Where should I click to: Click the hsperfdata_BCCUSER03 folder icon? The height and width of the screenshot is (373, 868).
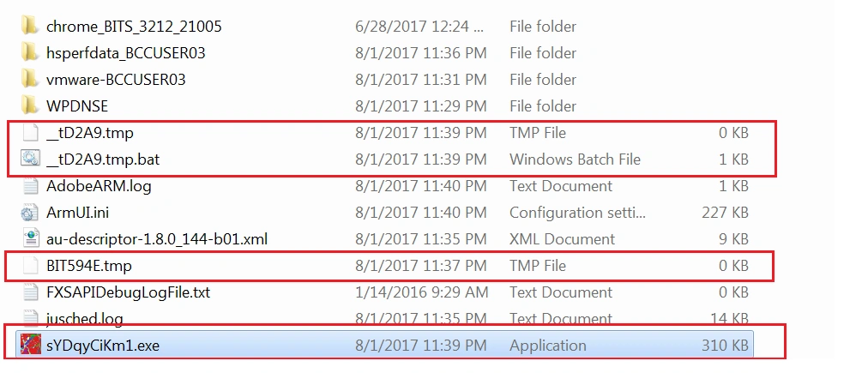pos(29,52)
